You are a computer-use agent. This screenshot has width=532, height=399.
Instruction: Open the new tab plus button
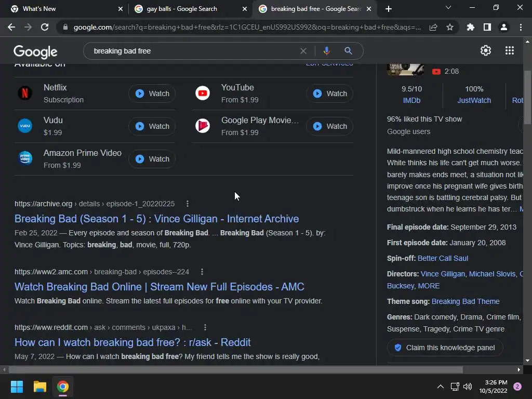pos(389,9)
